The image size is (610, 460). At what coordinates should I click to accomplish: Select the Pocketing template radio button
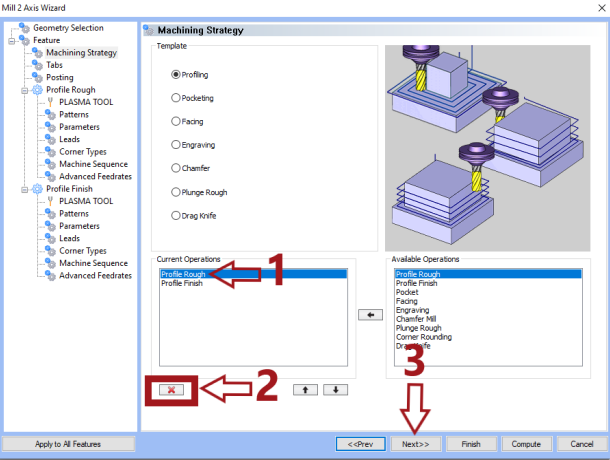[176, 98]
